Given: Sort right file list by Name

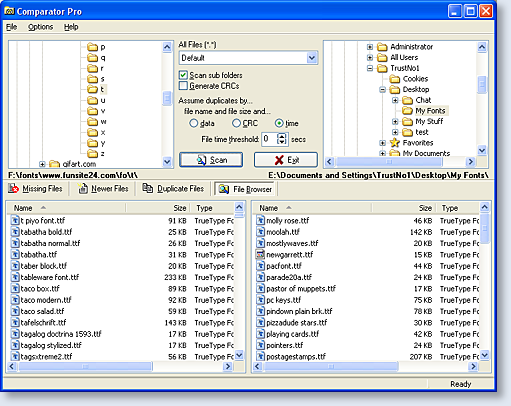Looking at the screenshot, I should coord(311,208).
